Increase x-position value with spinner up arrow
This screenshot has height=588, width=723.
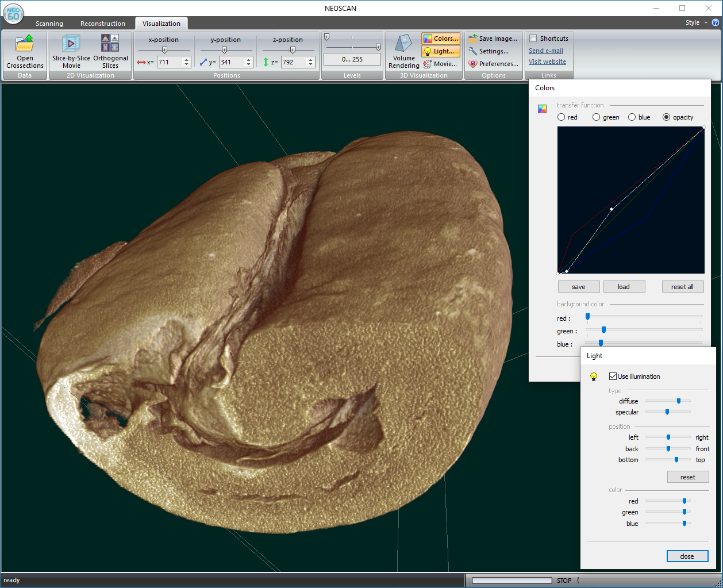pos(186,60)
